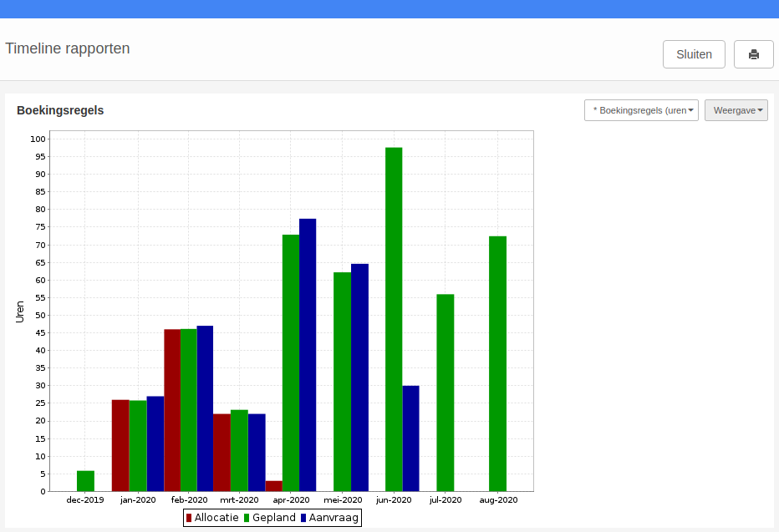Click the blue Aanvraag bar for feb-2020

point(205,408)
